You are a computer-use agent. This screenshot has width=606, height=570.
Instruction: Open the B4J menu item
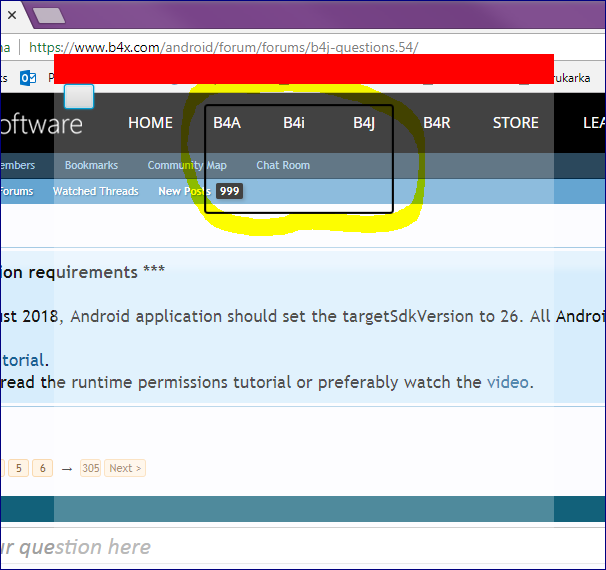tap(364, 123)
